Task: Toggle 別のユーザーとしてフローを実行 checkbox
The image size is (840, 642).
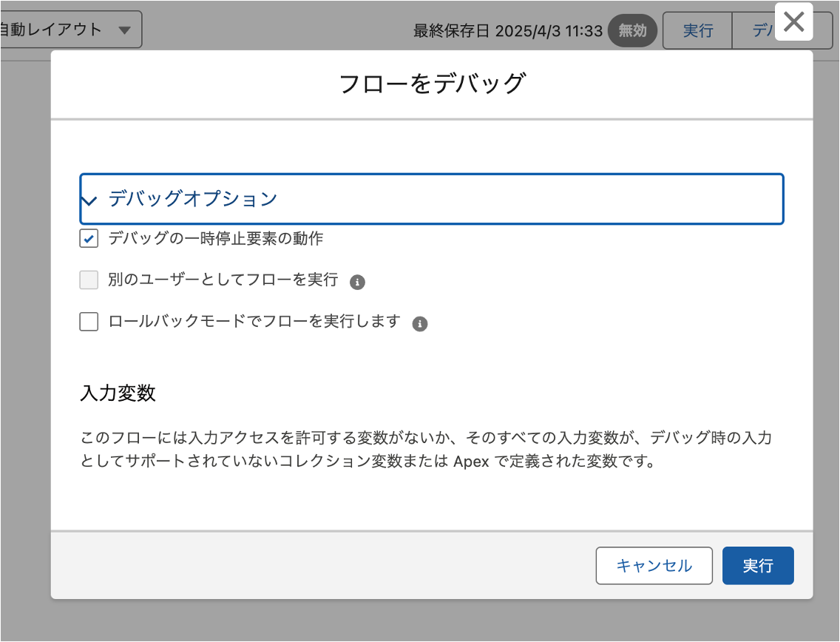Action: (x=89, y=280)
